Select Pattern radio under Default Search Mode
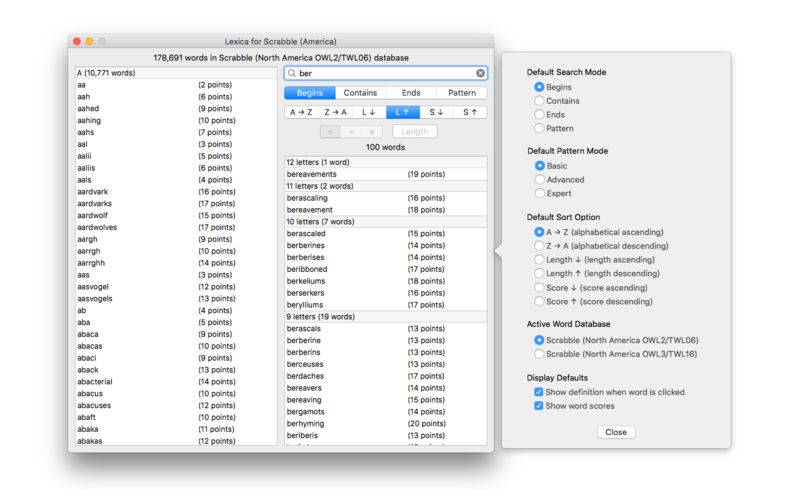 539,129
